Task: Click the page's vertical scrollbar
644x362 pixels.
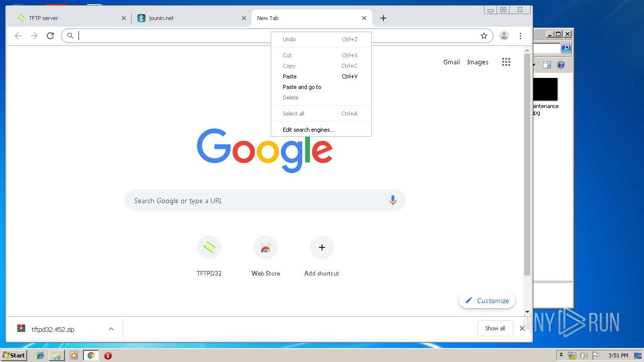Action: click(527, 164)
